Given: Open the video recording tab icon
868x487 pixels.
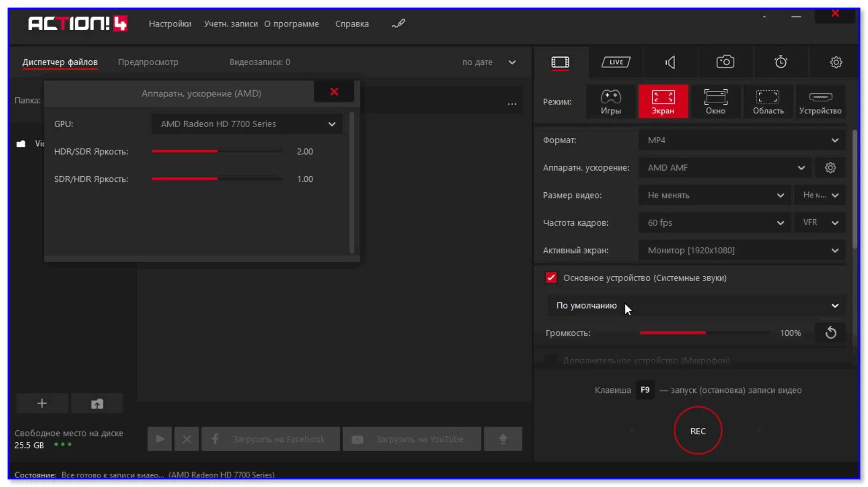Looking at the screenshot, I should (560, 62).
